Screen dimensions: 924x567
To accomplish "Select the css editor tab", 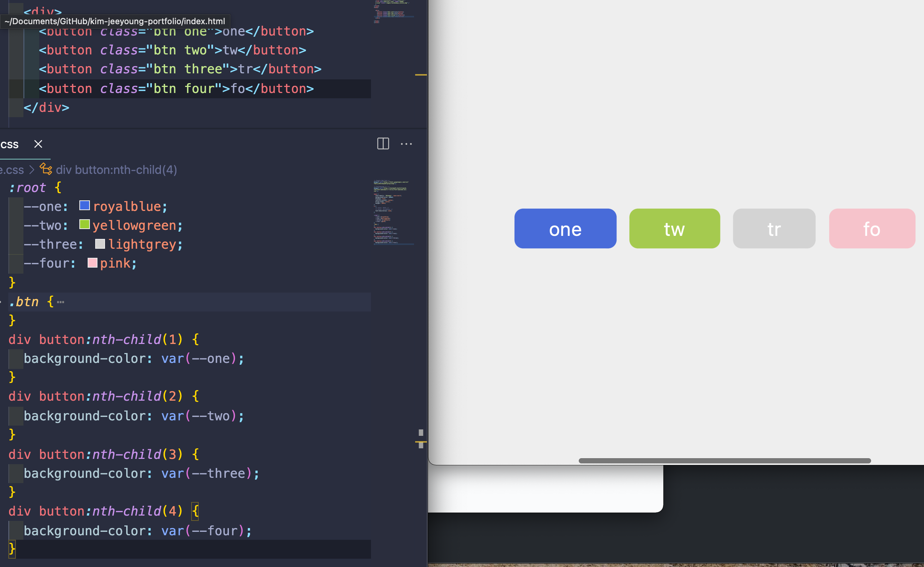I will coord(10,144).
